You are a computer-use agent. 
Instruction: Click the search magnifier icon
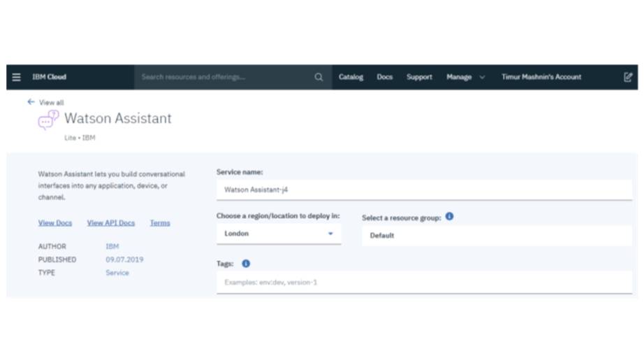(x=319, y=77)
